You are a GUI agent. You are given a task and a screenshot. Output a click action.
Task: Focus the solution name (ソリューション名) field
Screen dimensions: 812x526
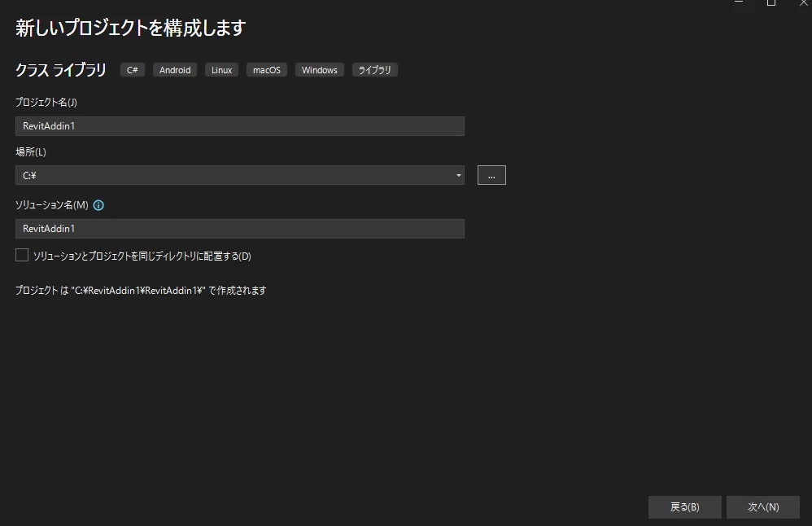(240, 229)
